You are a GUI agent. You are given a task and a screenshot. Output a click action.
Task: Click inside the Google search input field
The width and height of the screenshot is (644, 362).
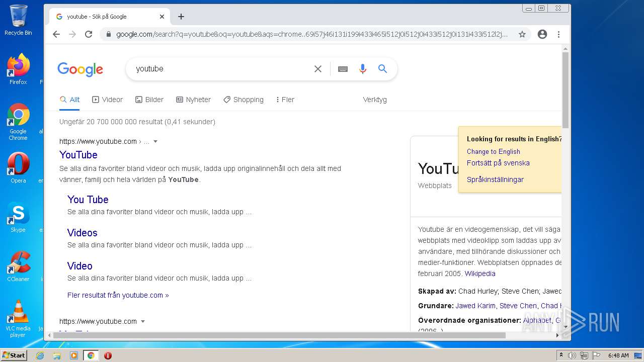(221, 69)
